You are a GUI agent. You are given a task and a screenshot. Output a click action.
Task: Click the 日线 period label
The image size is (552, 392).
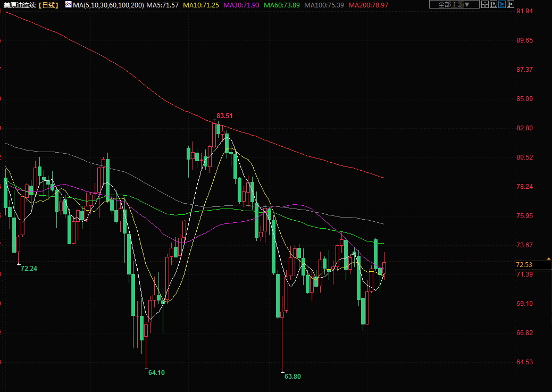49,5
